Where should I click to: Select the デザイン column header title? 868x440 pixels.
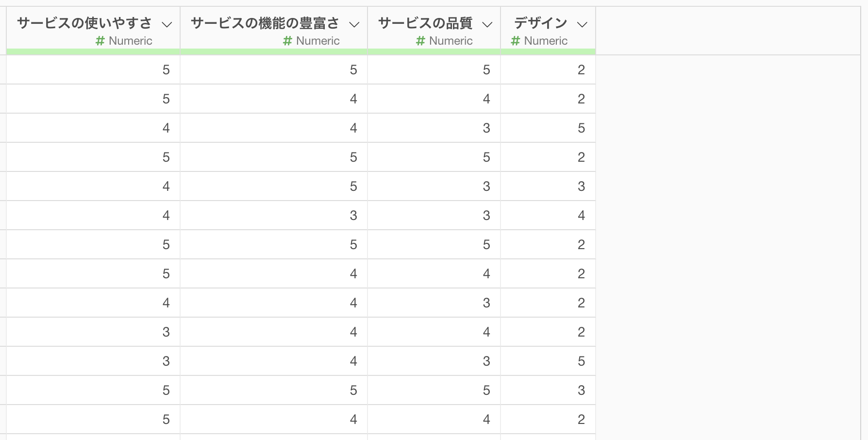pos(541,23)
